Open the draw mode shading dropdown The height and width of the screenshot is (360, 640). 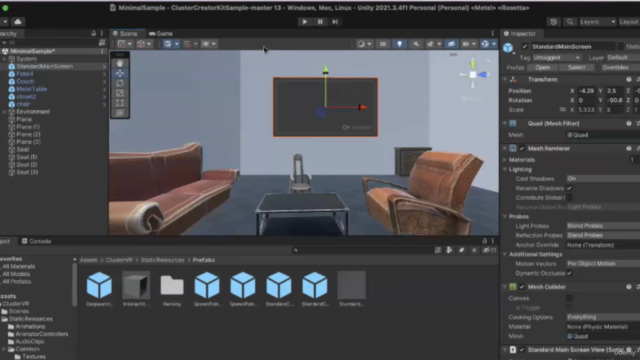(x=364, y=44)
